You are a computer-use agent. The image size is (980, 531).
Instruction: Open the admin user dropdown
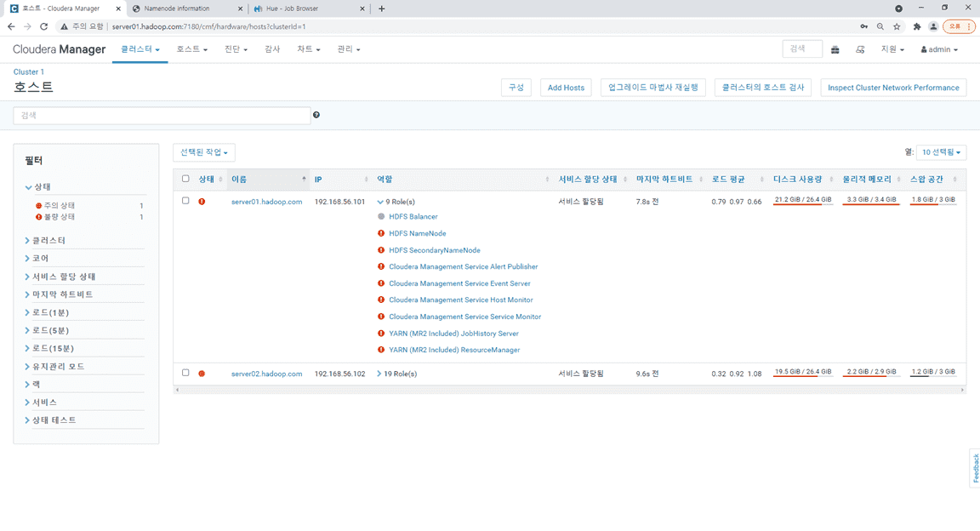click(x=939, y=49)
